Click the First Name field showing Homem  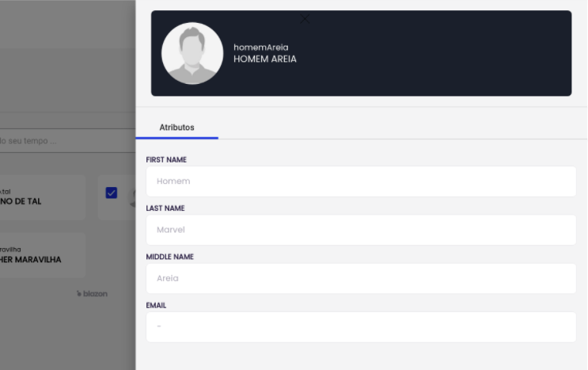pyautogui.click(x=361, y=181)
